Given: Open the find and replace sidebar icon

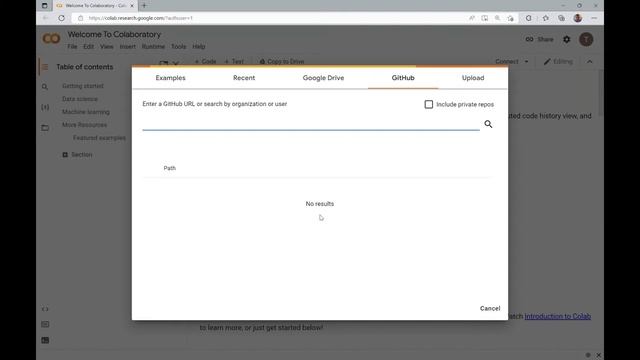Looking at the screenshot, I should click(45, 87).
